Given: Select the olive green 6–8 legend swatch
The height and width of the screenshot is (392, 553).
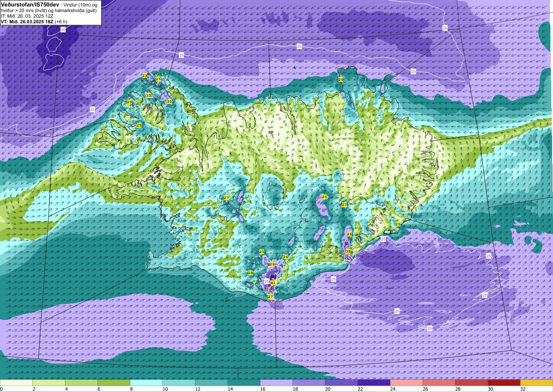Looking at the screenshot, I should click(x=114, y=383).
